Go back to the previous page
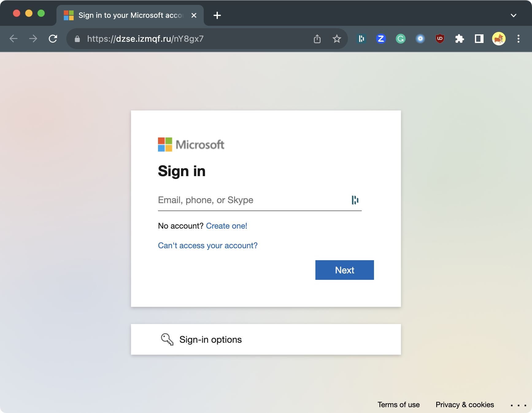Screen dimensions: 532x413 (13, 39)
